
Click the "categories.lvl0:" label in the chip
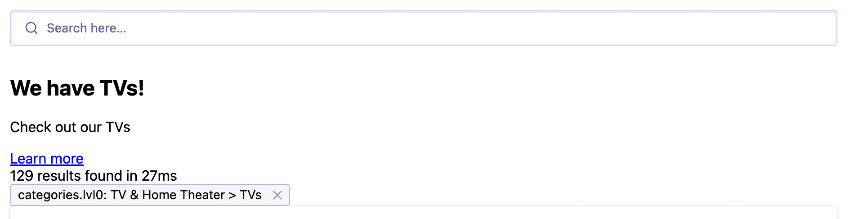[x=63, y=195]
